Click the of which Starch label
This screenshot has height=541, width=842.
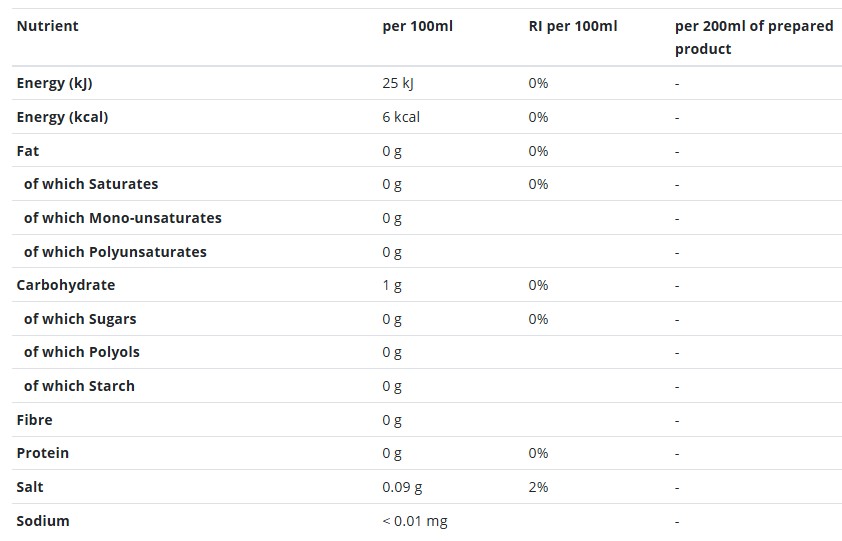tap(79, 386)
